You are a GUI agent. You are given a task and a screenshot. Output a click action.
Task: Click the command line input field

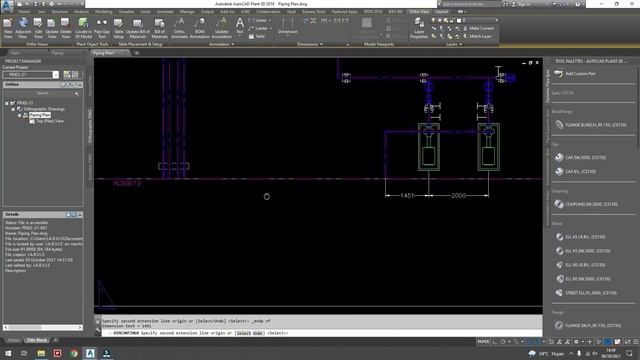point(322,333)
